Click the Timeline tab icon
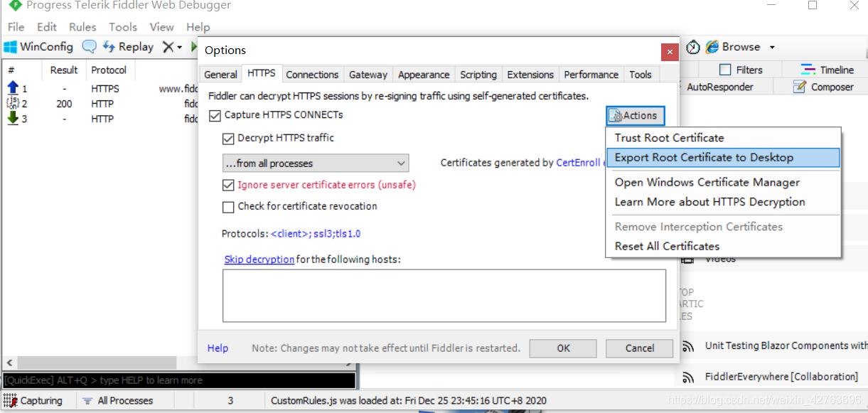Image resolution: width=868 pixels, height=413 pixels. click(x=808, y=70)
